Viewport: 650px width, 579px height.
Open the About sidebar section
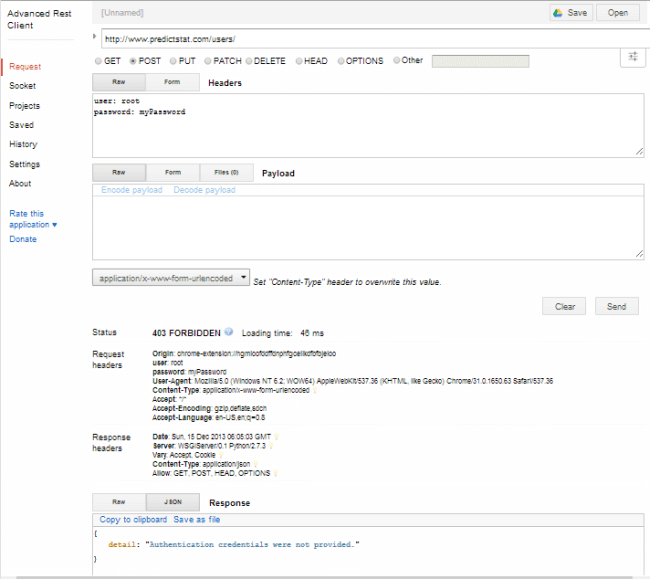click(x=20, y=184)
